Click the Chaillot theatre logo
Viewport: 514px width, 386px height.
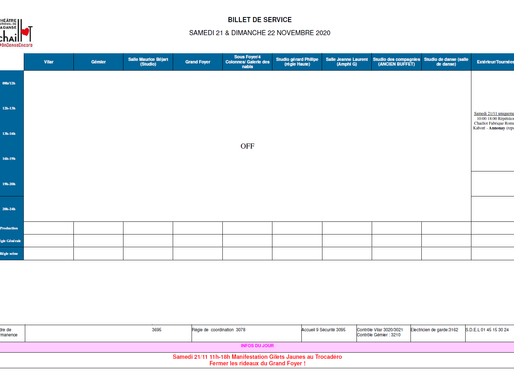pyautogui.click(x=16, y=33)
